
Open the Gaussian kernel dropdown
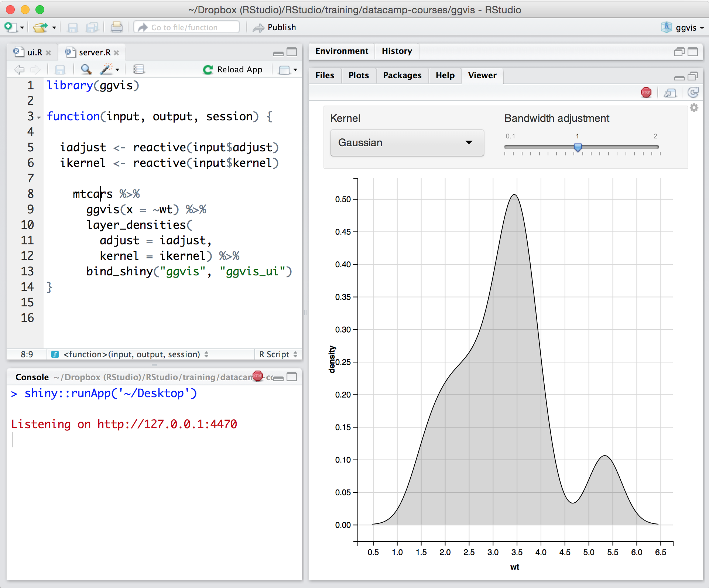407,143
